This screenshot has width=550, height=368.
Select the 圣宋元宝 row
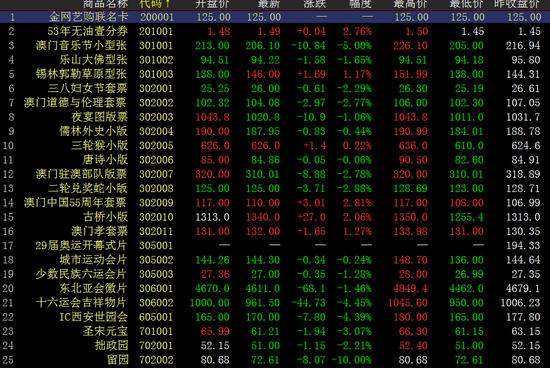click(105, 331)
